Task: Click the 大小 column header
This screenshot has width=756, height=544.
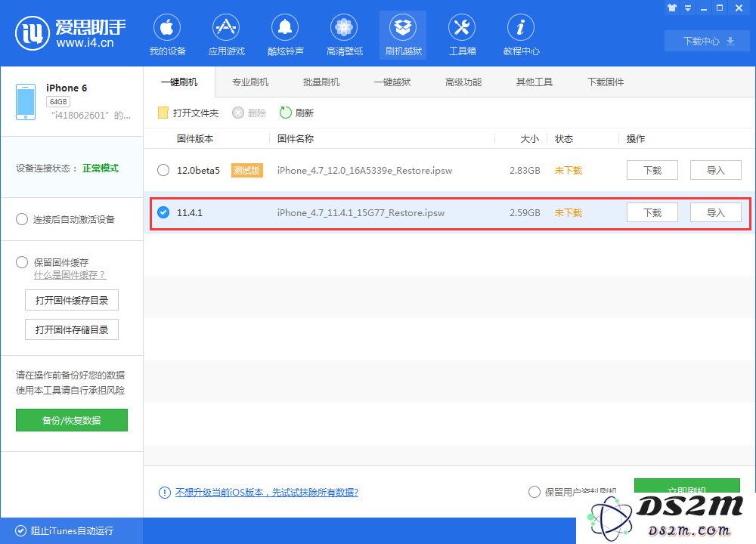Action: pos(530,139)
